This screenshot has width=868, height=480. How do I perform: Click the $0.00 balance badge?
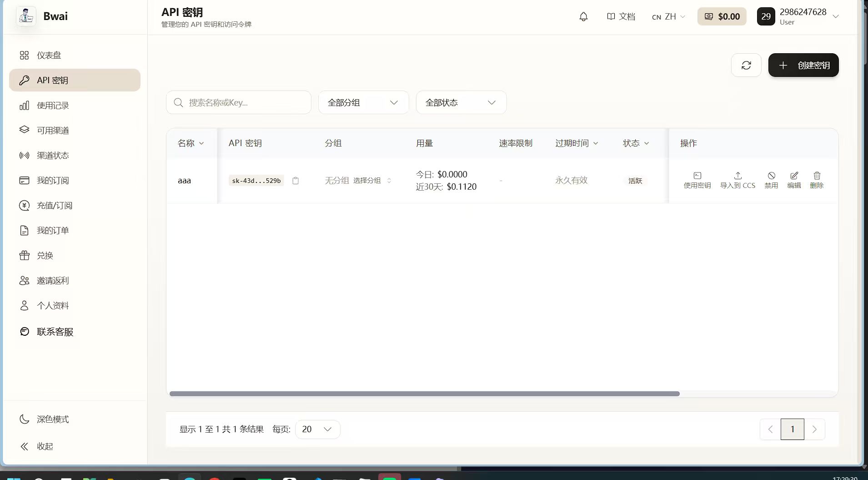[x=722, y=16]
